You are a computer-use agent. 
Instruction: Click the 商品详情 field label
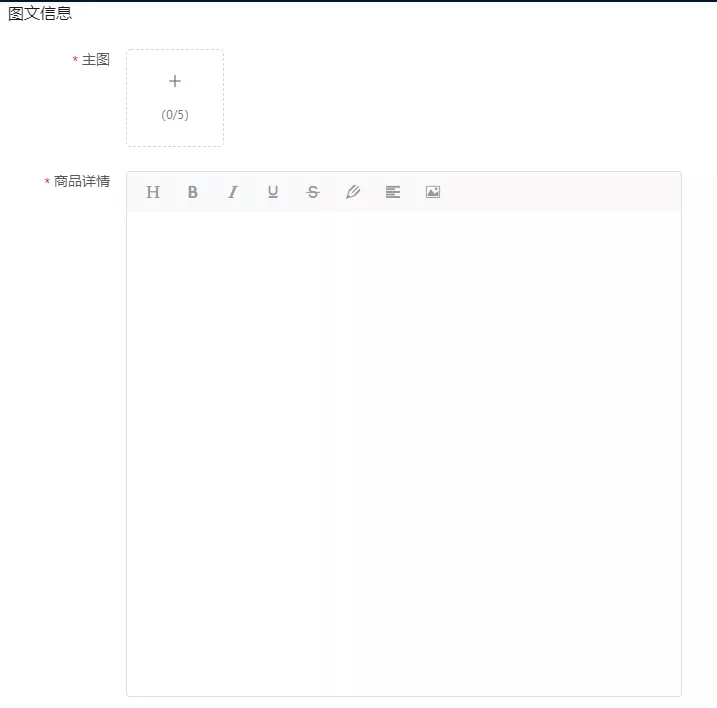tap(82, 181)
